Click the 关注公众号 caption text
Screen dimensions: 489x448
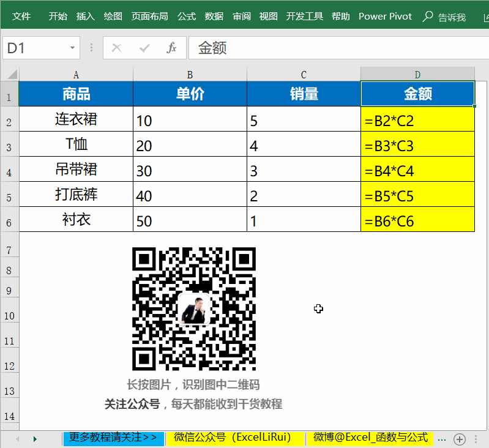132,404
